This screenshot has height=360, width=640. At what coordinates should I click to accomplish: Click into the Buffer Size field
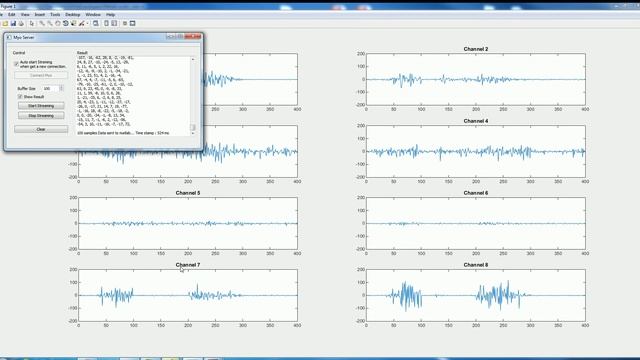click(50, 89)
